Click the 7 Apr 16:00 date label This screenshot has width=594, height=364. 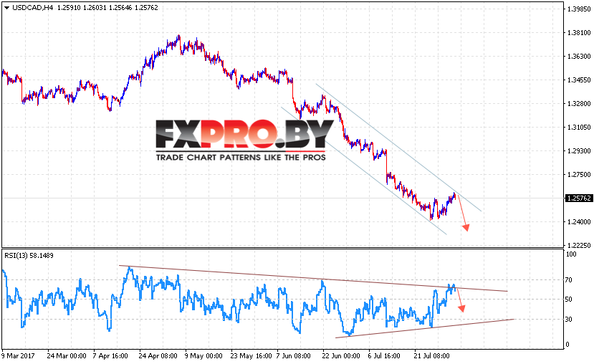coord(110,356)
